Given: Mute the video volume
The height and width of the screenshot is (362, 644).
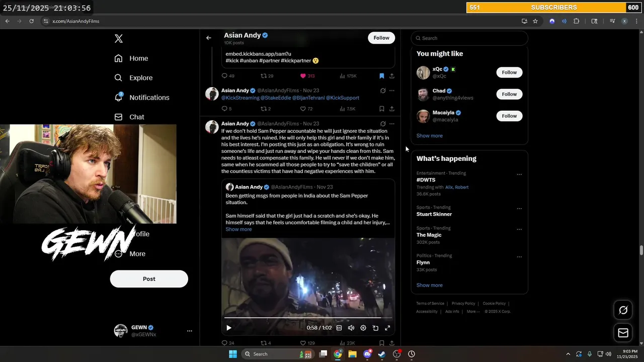Looking at the screenshot, I should click(x=351, y=328).
